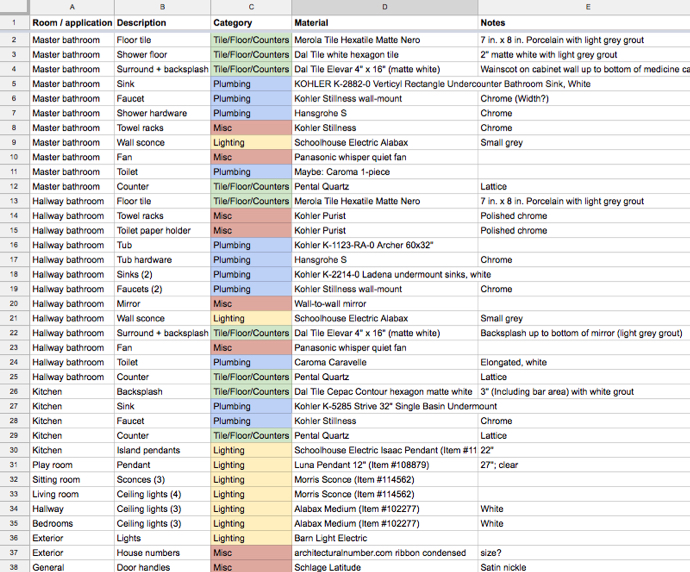Select 'Sitting room' room cell
Viewport: 690px width, 572px height.
(x=72, y=480)
